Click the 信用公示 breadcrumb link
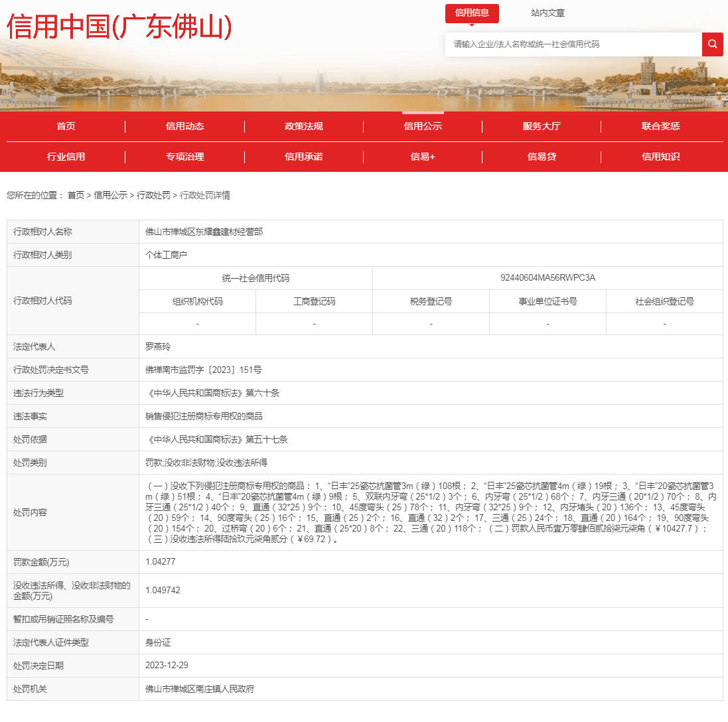728x722 pixels. [x=110, y=195]
